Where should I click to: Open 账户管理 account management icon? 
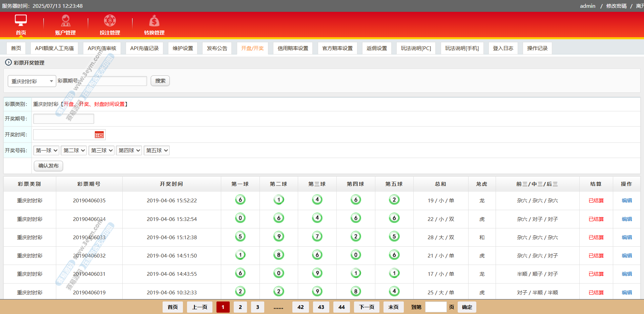pos(65,21)
